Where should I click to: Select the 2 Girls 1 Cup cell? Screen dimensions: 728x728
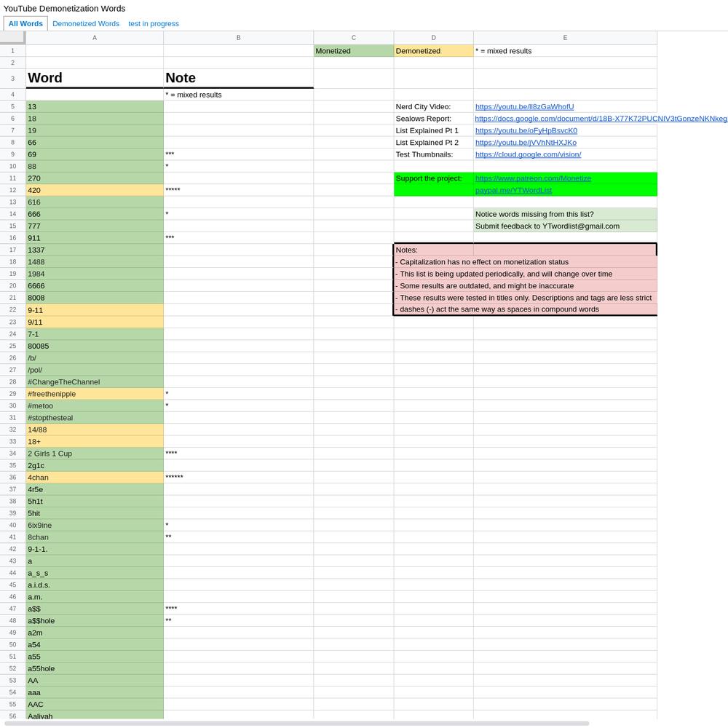(95, 454)
